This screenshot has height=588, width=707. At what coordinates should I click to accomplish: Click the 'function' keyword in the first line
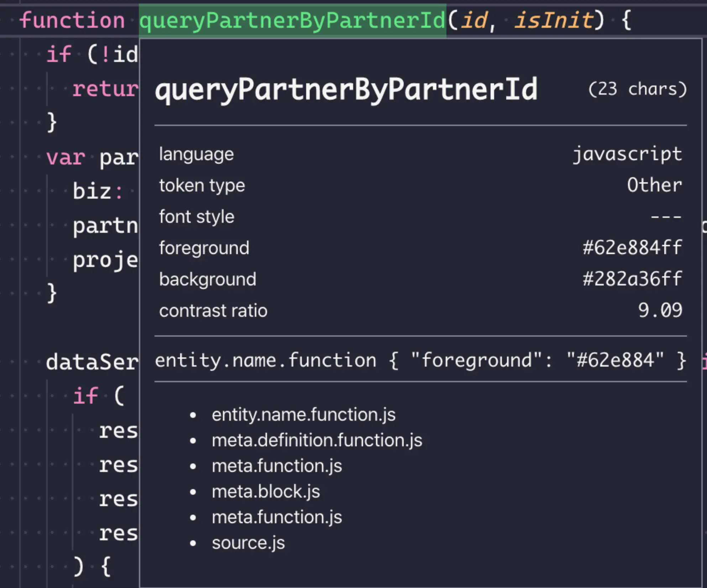[x=72, y=20]
